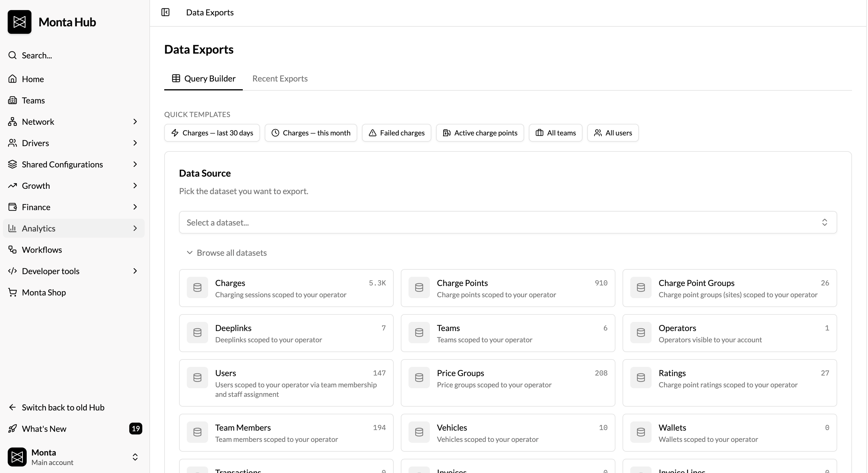This screenshot has width=868, height=473.
Task: Select the Charge Point Groups dataset card
Action: [730, 288]
